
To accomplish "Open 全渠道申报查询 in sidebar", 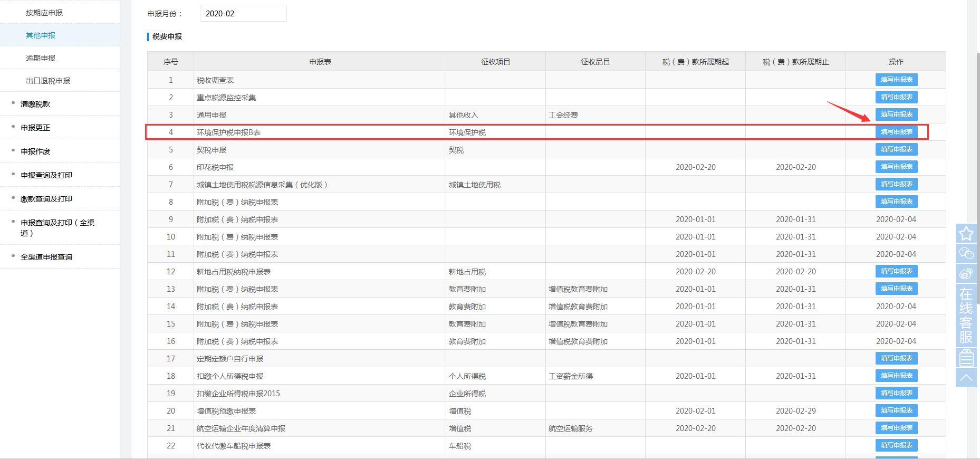I will point(46,257).
